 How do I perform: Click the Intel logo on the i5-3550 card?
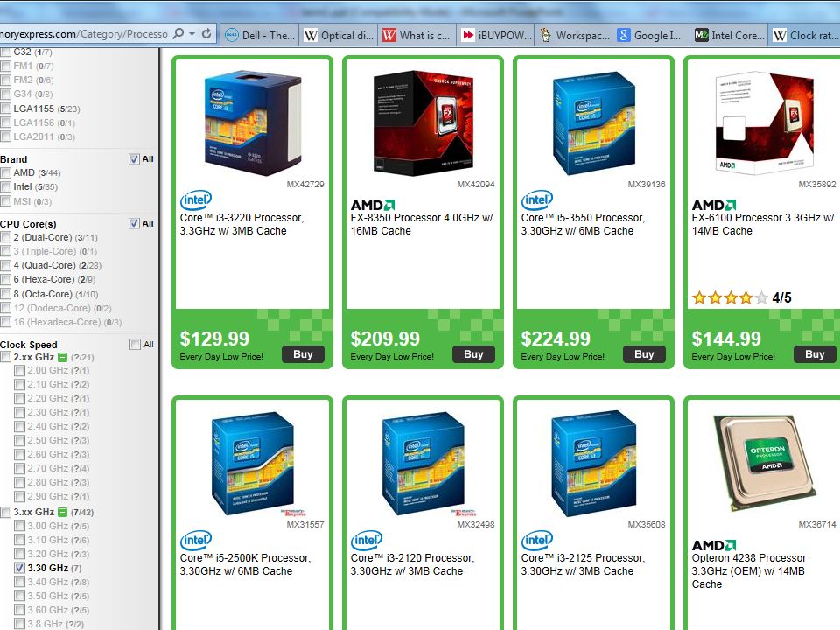pos(536,200)
